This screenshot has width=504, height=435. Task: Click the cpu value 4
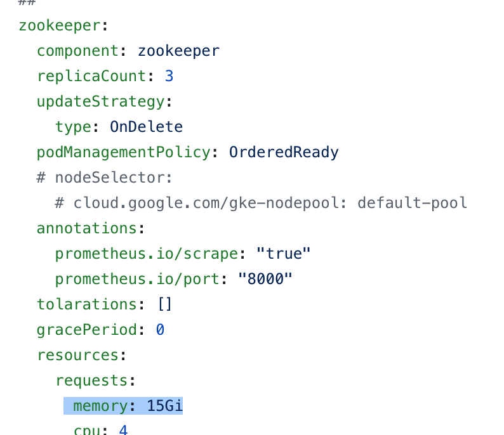point(123,430)
